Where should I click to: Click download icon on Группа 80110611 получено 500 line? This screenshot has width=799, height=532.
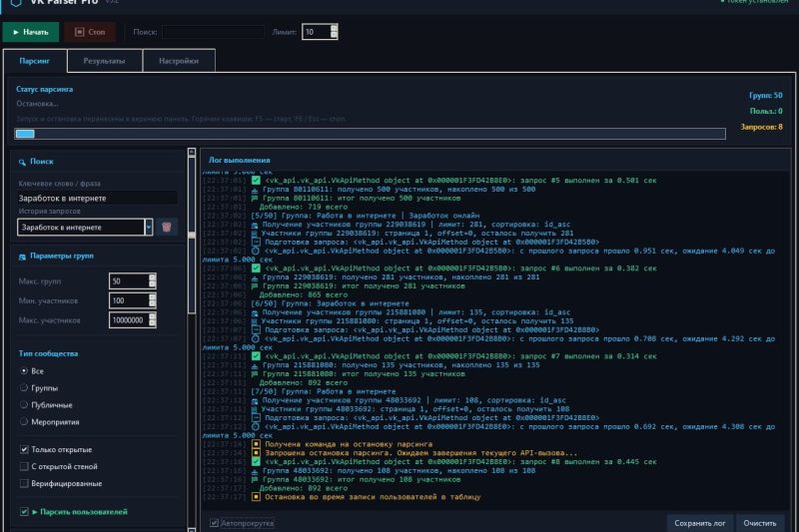[x=255, y=190]
